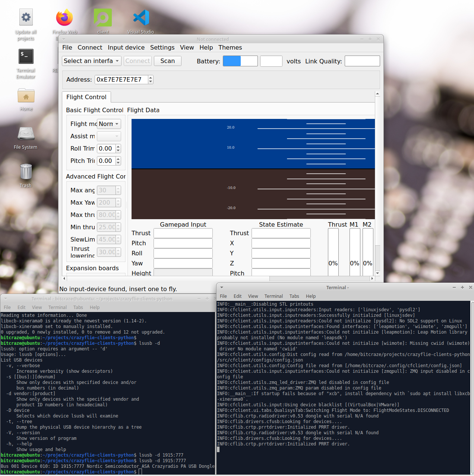474x476 pixels.
Task: Launch the Visual Studio Code desktop icon
Action: [x=141, y=18]
